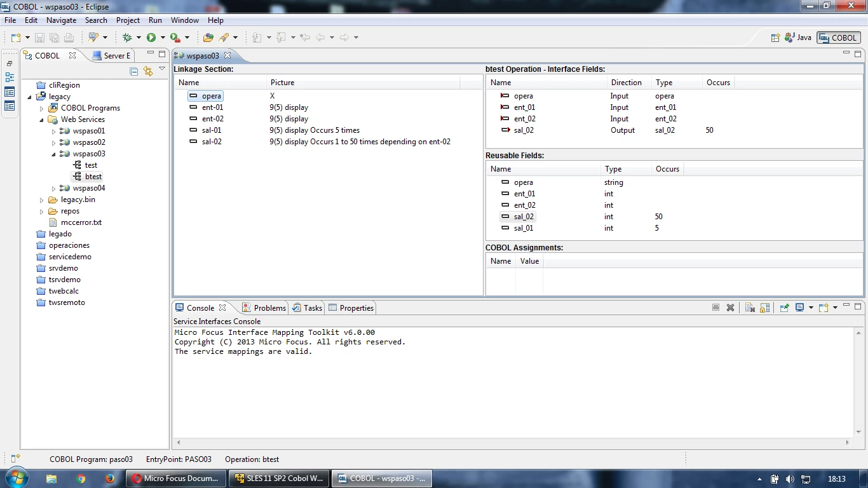The height and width of the screenshot is (488, 868).
Task: Click the Display Selected Console icon
Action: (x=800, y=308)
